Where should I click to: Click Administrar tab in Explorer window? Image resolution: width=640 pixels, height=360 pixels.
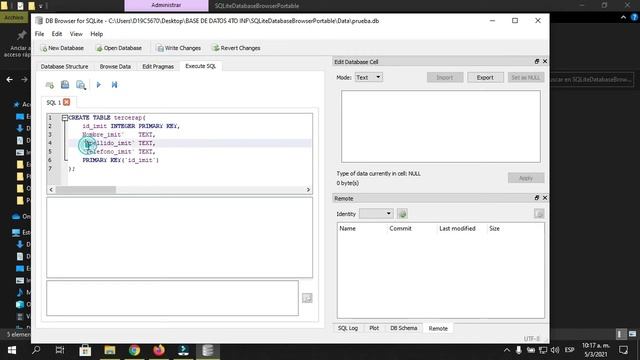click(x=166, y=5)
